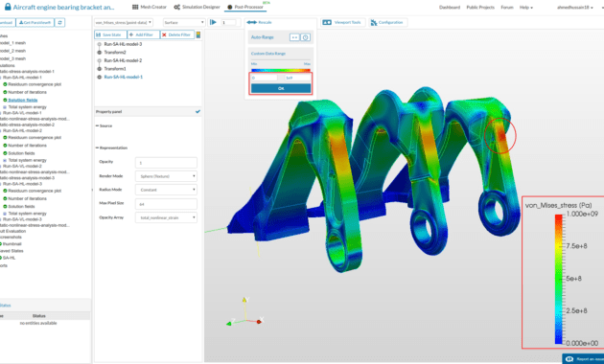The image size is (604, 364).
Task: Click the XYZ orientation axes widget
Action: (244, 312)
